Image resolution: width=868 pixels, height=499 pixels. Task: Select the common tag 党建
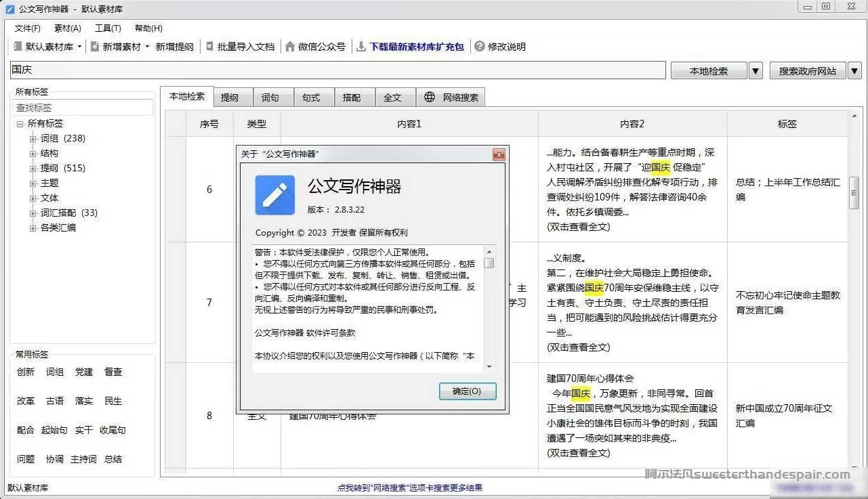[x=84, y=372]
